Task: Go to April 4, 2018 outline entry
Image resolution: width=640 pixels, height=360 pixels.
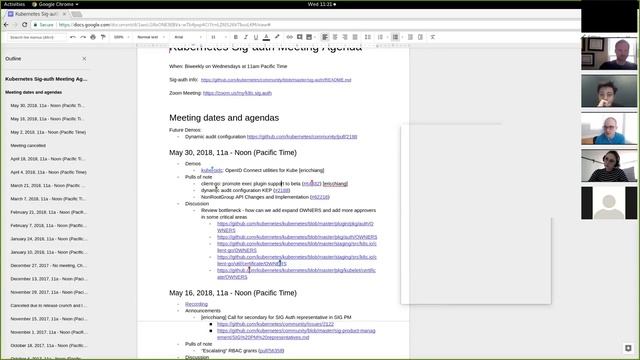Action: (49, 172)
